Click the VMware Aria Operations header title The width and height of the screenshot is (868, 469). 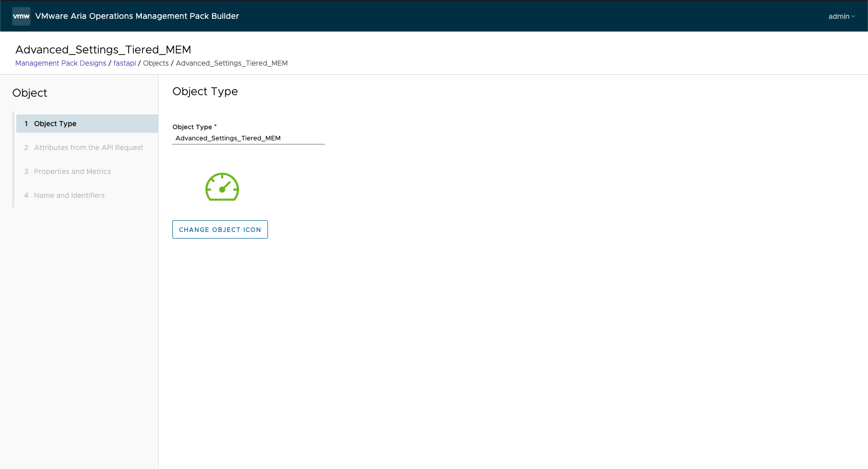coord(137,16)
